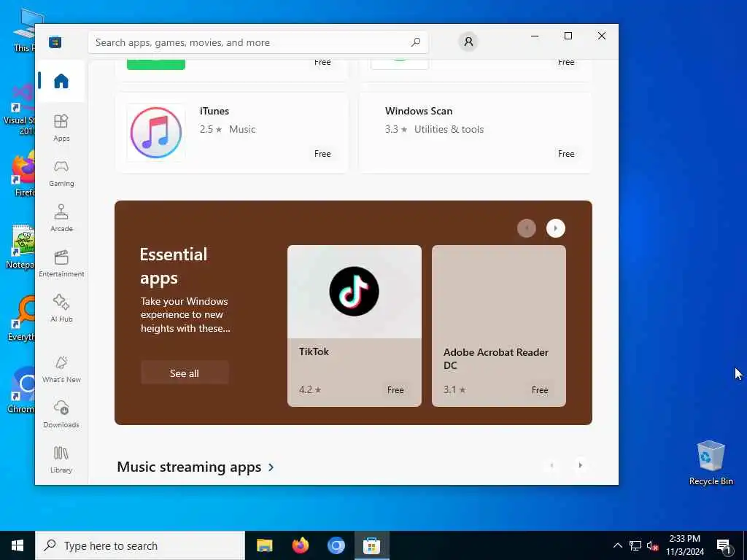Click the Essential apps heading text
Screen dimensions: 747x560
174,265
